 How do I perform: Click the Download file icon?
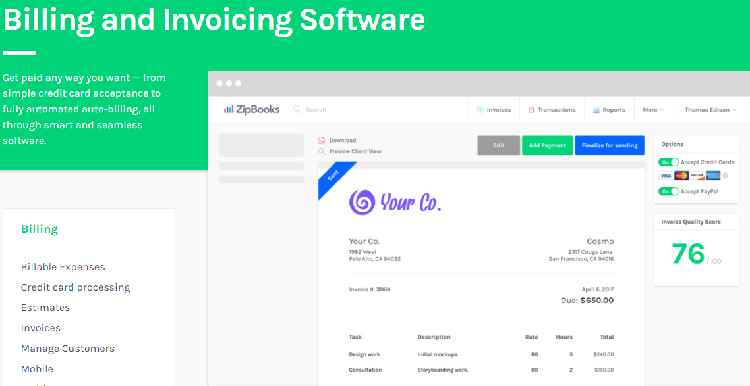pos(321,140)
